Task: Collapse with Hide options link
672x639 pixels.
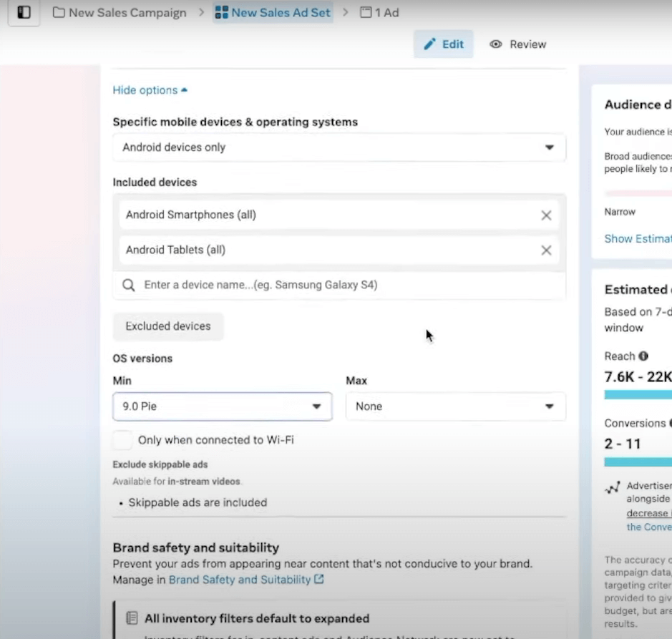Action: 150,90
